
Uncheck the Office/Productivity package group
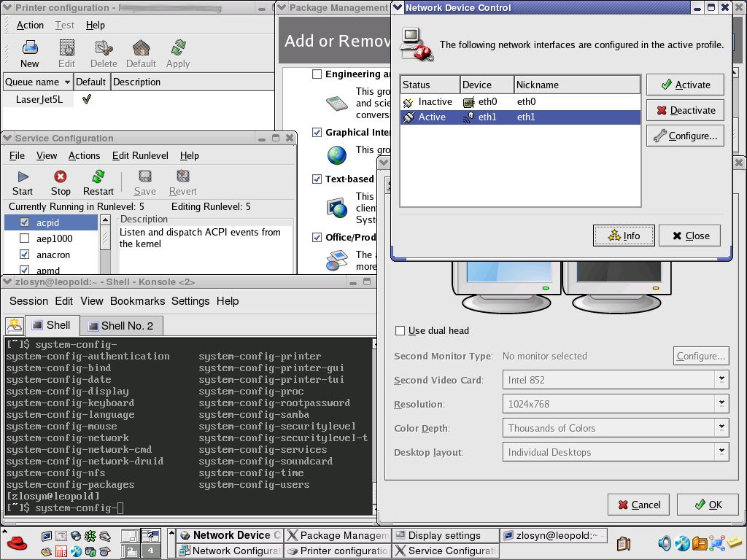(x=317, y=237)
